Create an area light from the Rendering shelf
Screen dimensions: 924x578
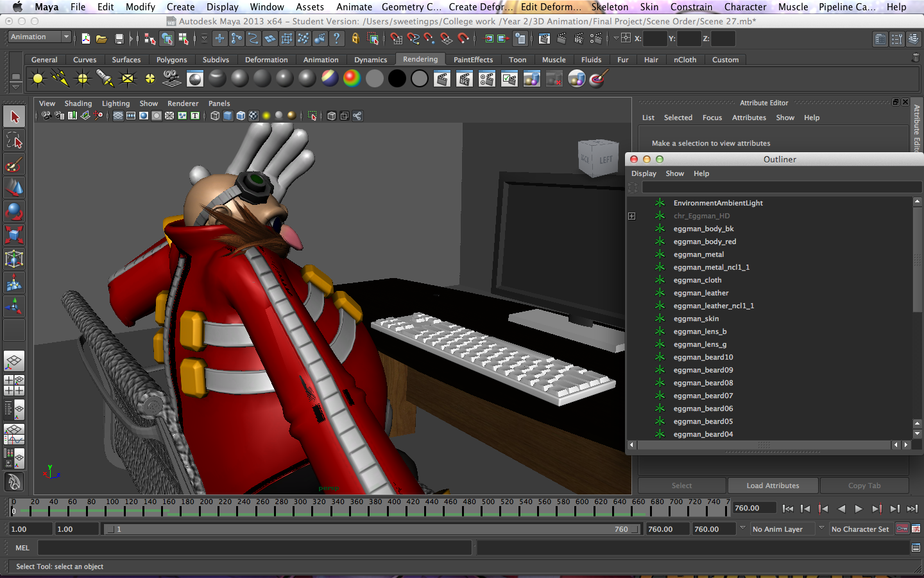(x=126, y=78)
